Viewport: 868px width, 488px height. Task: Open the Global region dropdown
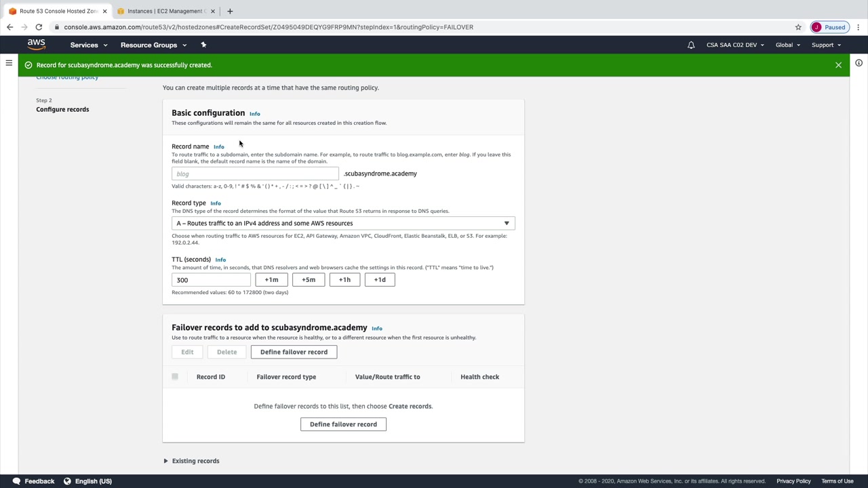pos(788,45)
